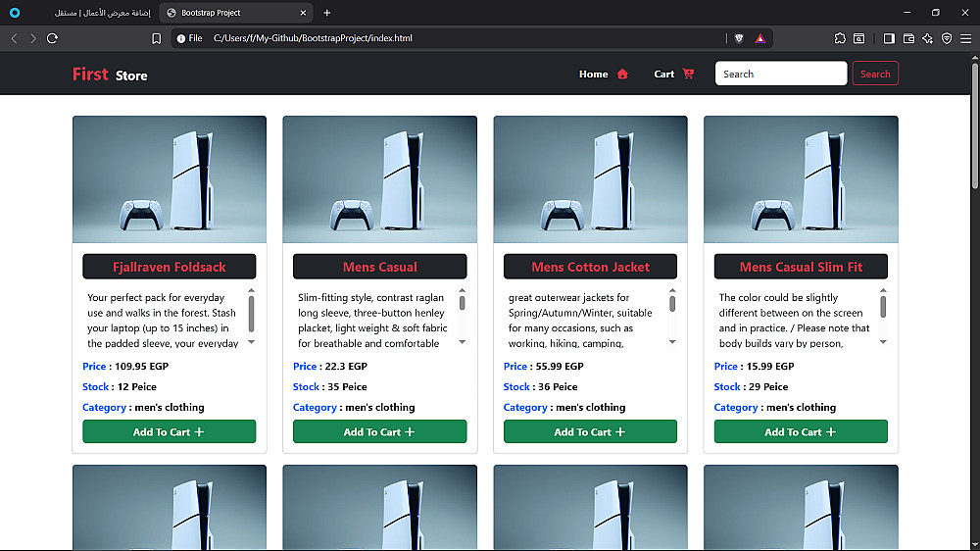Open the Brave Wallet icon

point(908,38)
